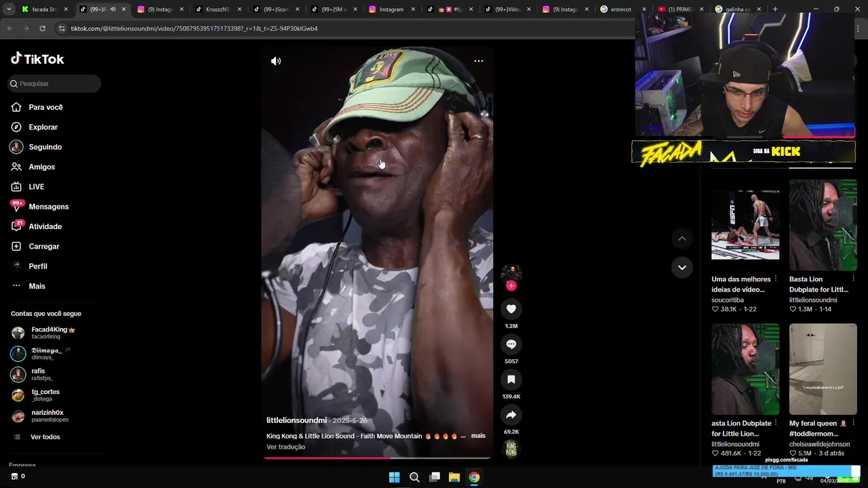Mute the current tab via speaker icon
This screenshot has height=488, width=868.
tap(113, 9)
